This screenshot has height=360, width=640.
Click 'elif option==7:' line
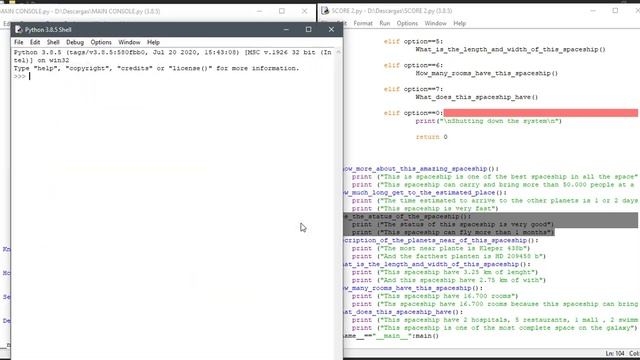413,89
